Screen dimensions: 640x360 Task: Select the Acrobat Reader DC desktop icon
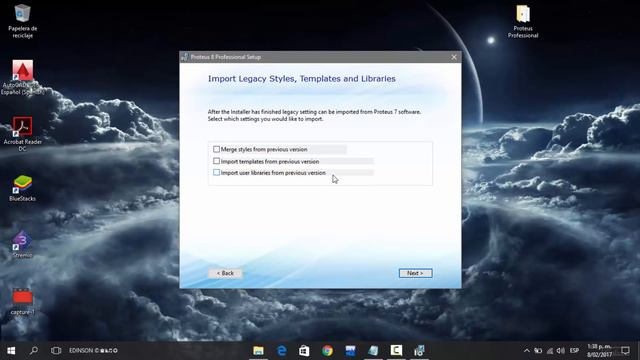22,134
